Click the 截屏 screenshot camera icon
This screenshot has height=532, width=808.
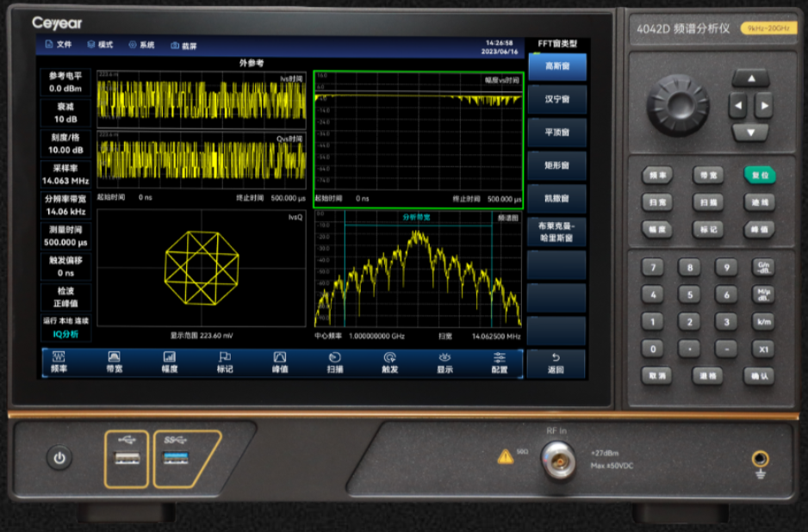coord(175,46)
